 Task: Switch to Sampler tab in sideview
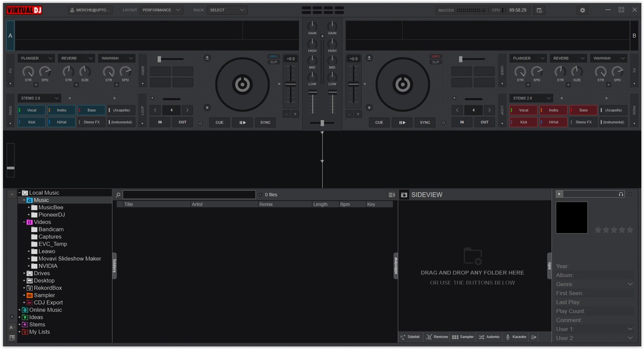pos(463,337)
